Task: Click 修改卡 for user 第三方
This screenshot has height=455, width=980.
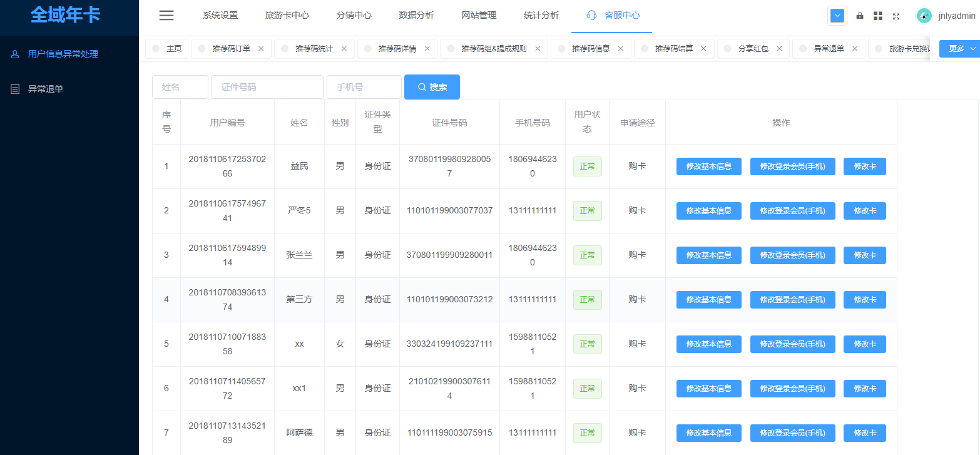Action: tap(864, 300)
